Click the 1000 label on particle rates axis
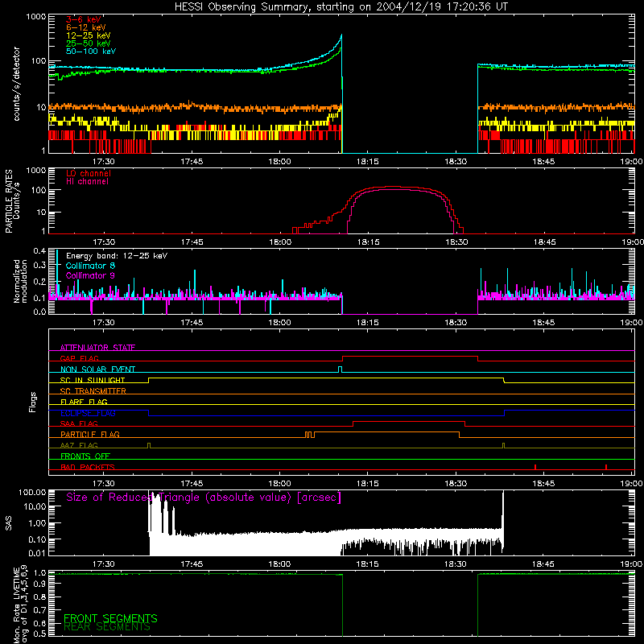The width and height of the screenshot is (644, 644). (x=35, y=171)
